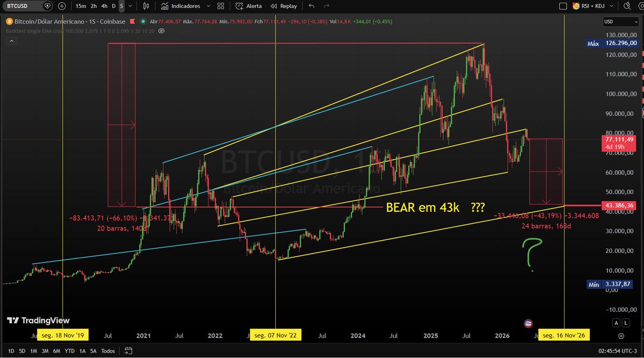Select the 1D date range
644x358 pixels.
point(11,351)
